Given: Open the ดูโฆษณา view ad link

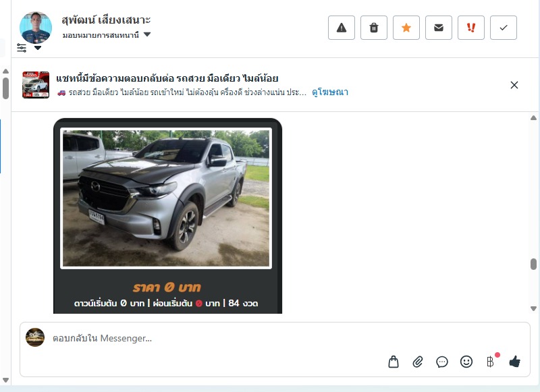Looking at the screenshot, I should pyautogui.click(x=330, y=92).
